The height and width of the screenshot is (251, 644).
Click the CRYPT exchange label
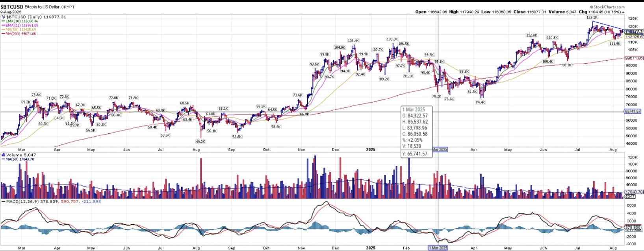click(68, 7)
